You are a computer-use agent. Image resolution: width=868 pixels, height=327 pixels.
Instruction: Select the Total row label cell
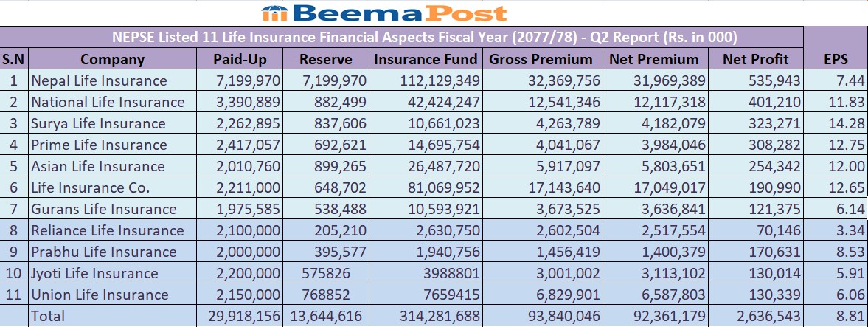click(x=48, y=316)
